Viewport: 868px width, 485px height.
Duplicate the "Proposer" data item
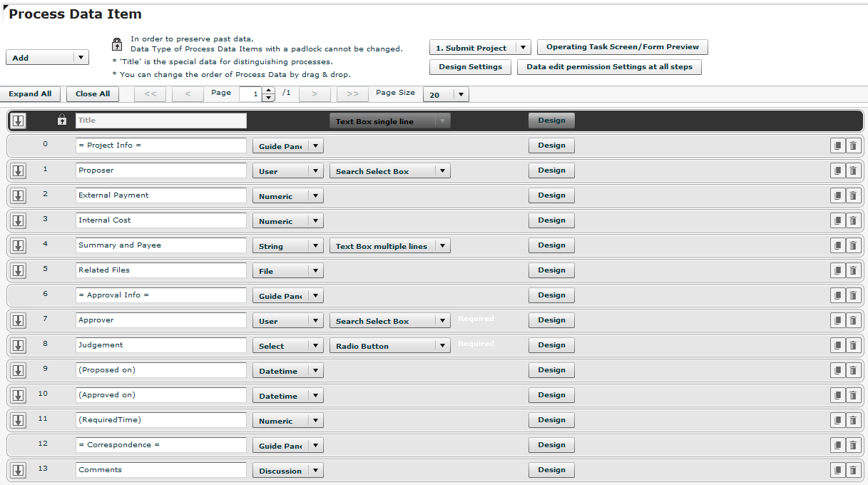837,170
